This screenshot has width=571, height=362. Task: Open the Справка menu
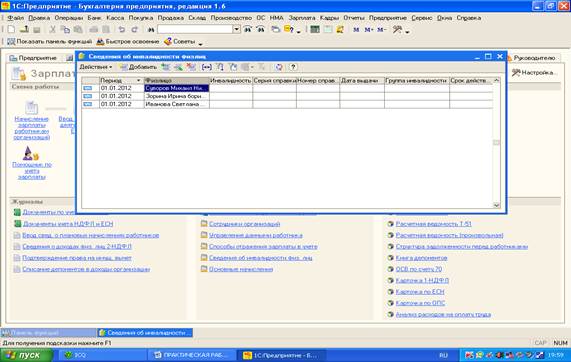coord(469,18)
